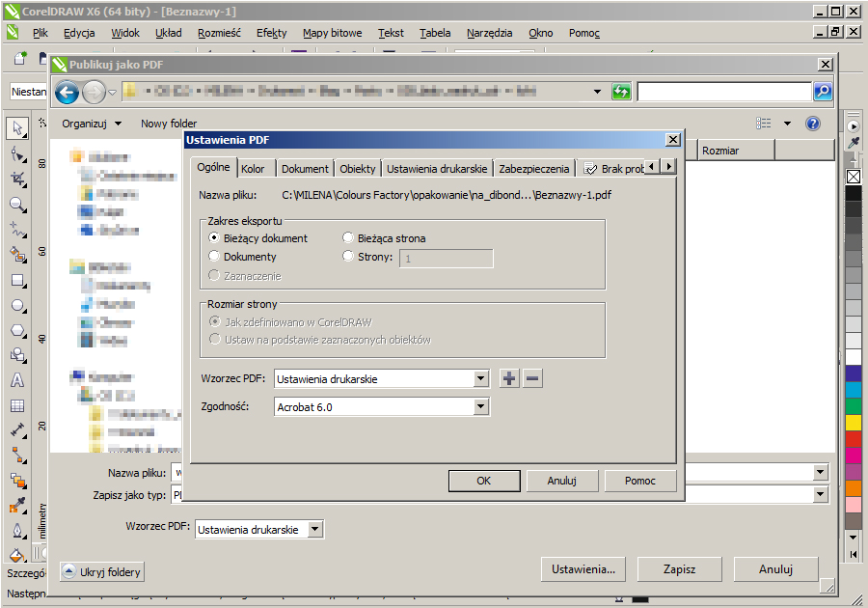
Task: Open the Ustawienia drukarskie tab
Action: pyautogui.click(x=437, y=169)
